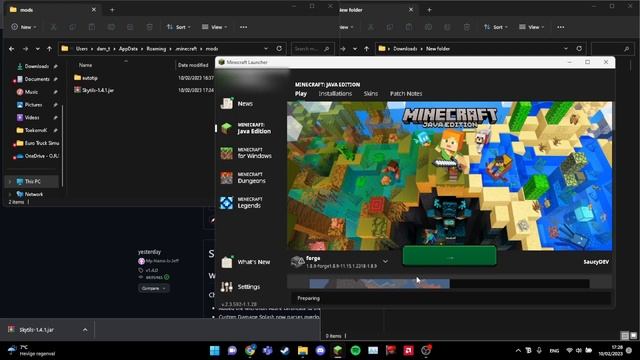Go up one folder in mods window
This screenshot has width=640, height=360.
tap(49, 49)
